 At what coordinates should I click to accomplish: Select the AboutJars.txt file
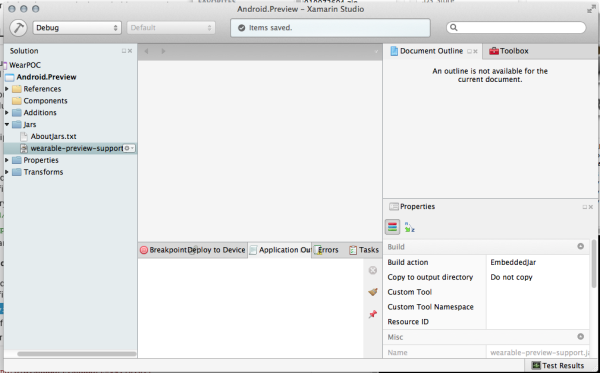[54, 136]
